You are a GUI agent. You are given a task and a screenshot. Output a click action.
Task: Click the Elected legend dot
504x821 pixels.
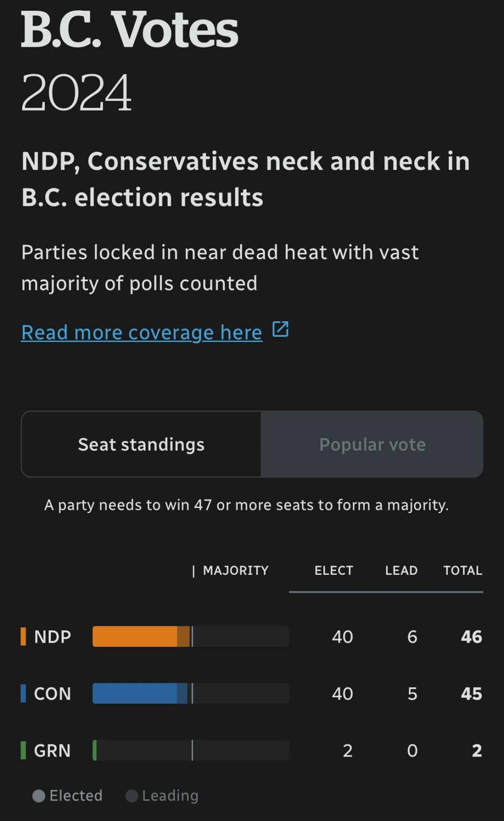(x=39, y=796)
